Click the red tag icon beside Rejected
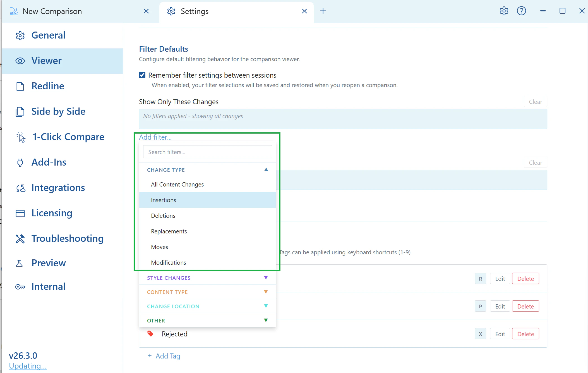 point(150,334)
